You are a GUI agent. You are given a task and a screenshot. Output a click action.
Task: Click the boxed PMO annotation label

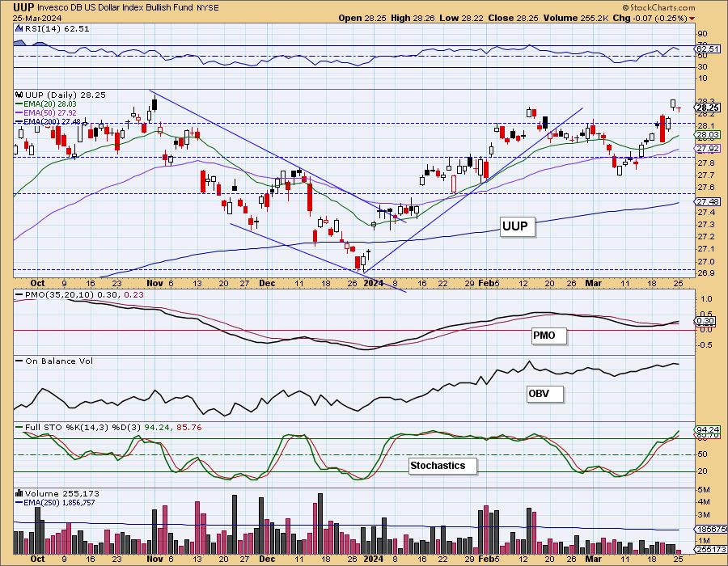(x=548, y=336)
